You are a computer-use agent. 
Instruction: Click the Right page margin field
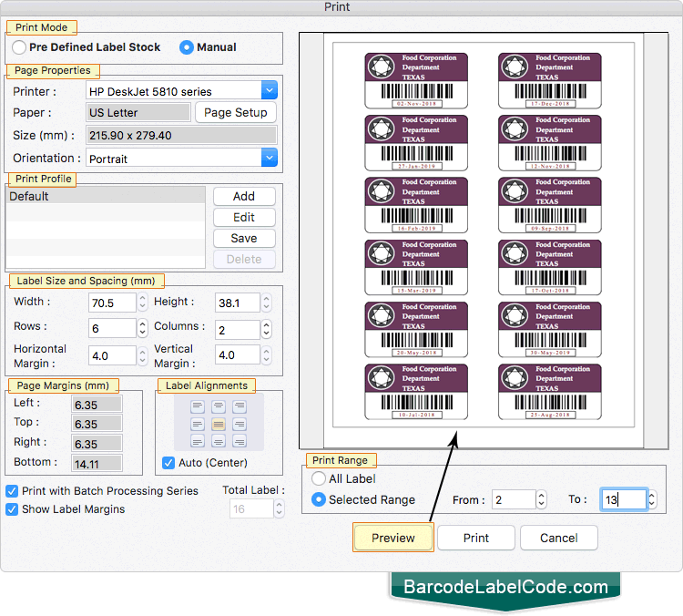tap(97, 444)
